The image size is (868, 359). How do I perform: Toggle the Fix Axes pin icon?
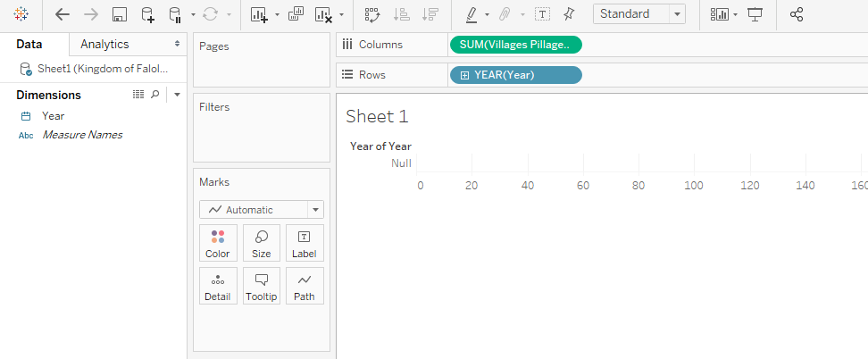[x=569, y=14]
